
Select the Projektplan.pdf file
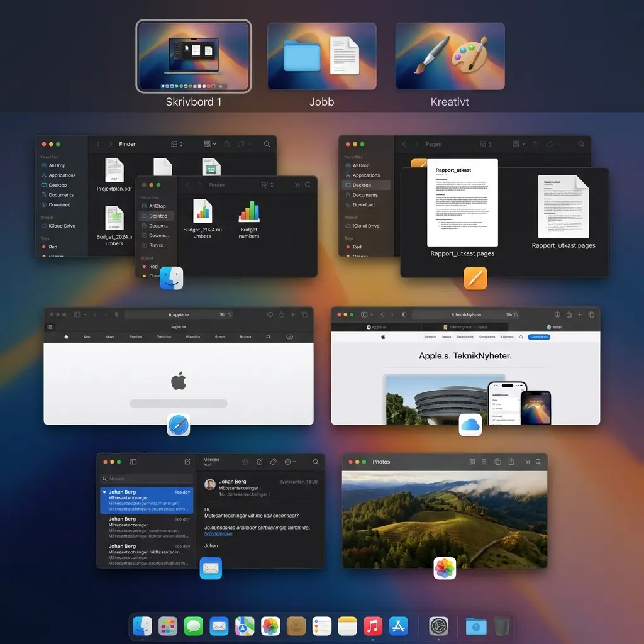pos(114,175)
